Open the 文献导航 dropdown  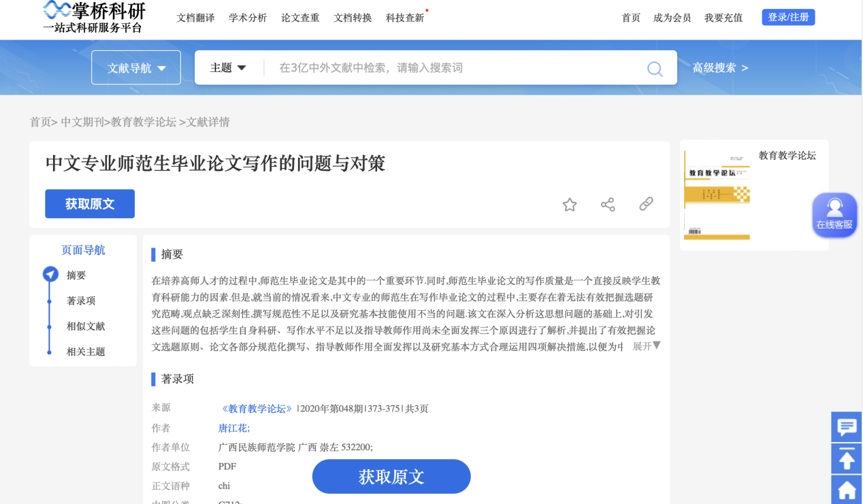pyautogui.click(x=136, y=68)
